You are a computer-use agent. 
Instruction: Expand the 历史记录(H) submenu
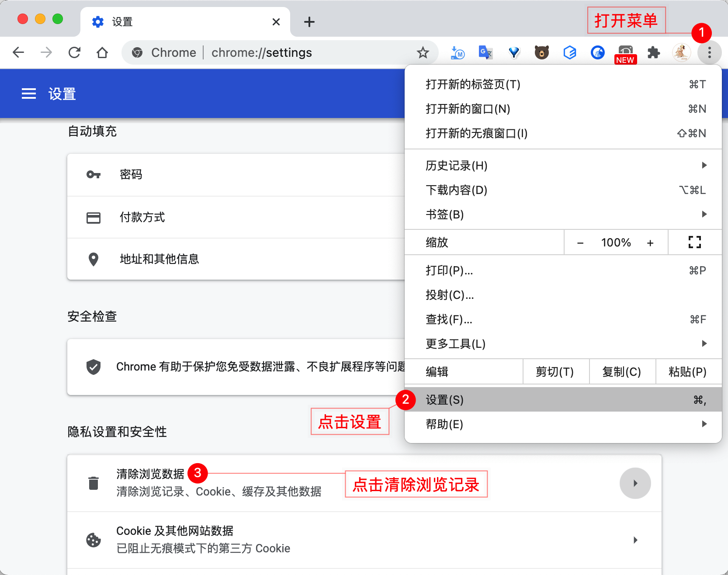click(x=563, y=166)
